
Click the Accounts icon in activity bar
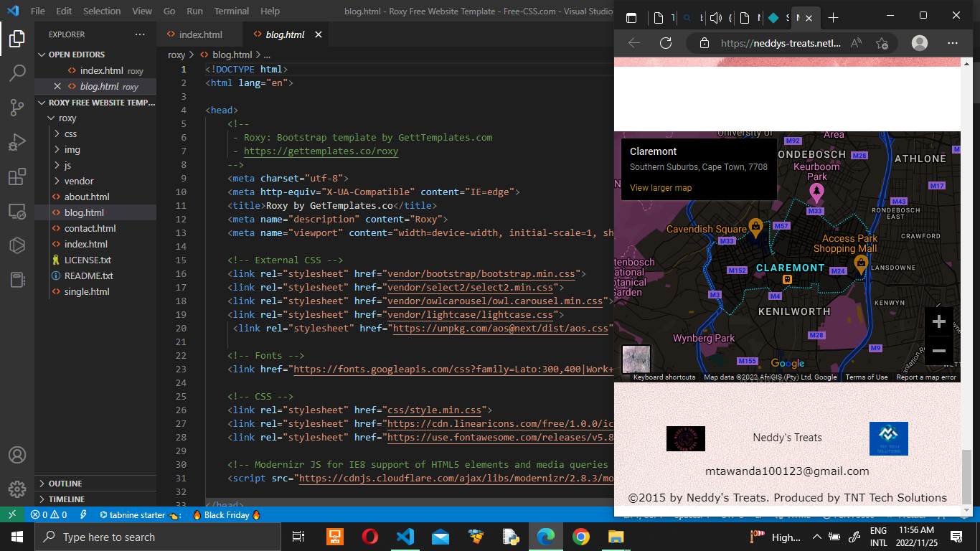coord(17,456)
